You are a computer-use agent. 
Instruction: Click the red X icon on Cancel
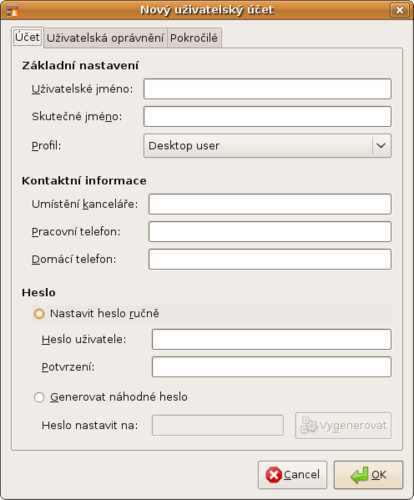point(274,475)
